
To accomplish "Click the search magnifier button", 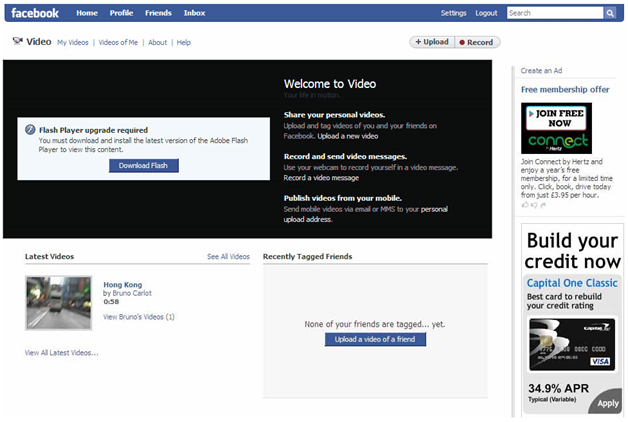I will pyautogui.click(x=610, y=13).
